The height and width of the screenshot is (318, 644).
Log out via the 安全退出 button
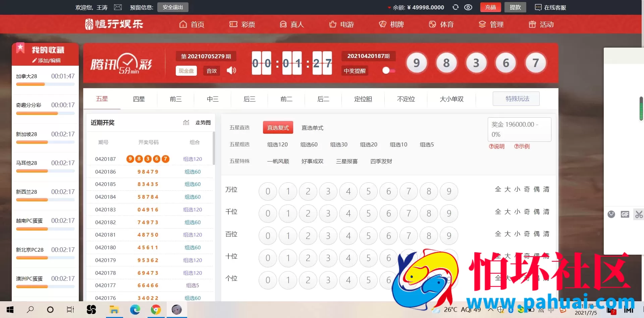point(172,7)
